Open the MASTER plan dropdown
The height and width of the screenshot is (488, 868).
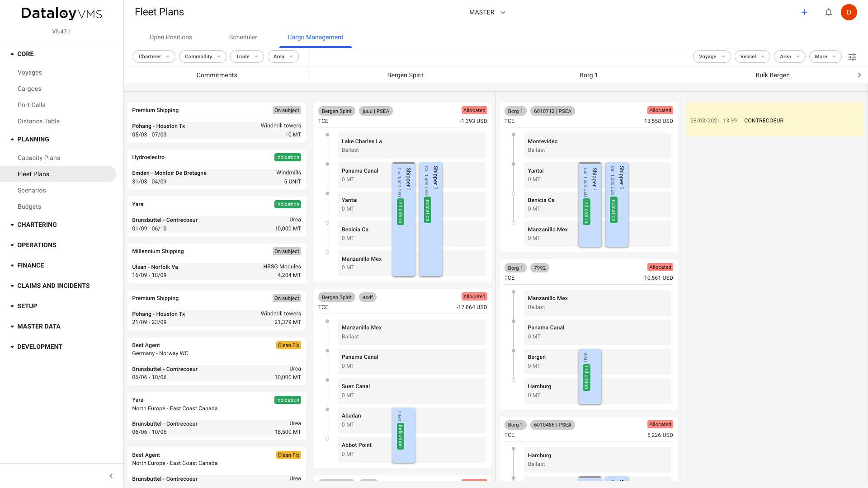pyautogui.click(x=487, y=12)
